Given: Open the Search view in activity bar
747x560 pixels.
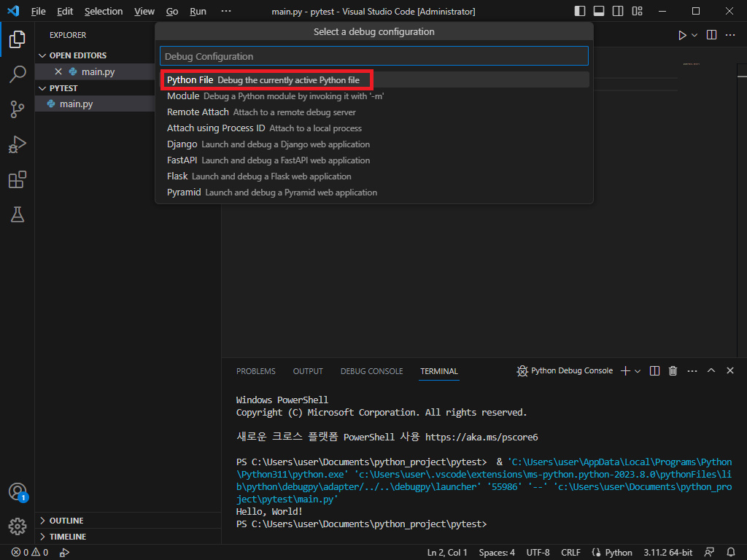Looking at the screenshot, I should [x=18, y=74].
